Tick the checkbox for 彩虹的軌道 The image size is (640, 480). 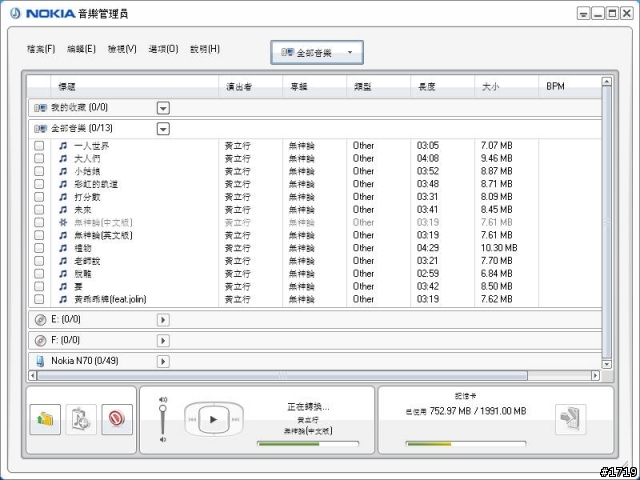(39, 184)
